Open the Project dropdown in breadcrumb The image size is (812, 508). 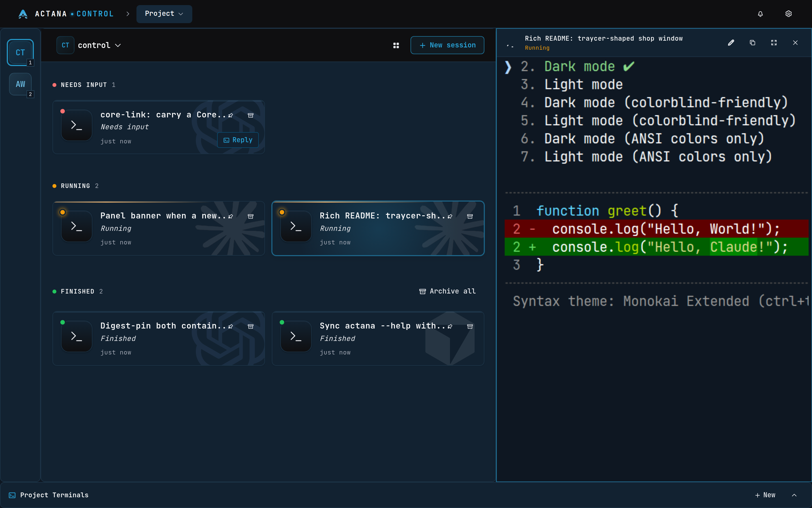[x=164, y=14]
